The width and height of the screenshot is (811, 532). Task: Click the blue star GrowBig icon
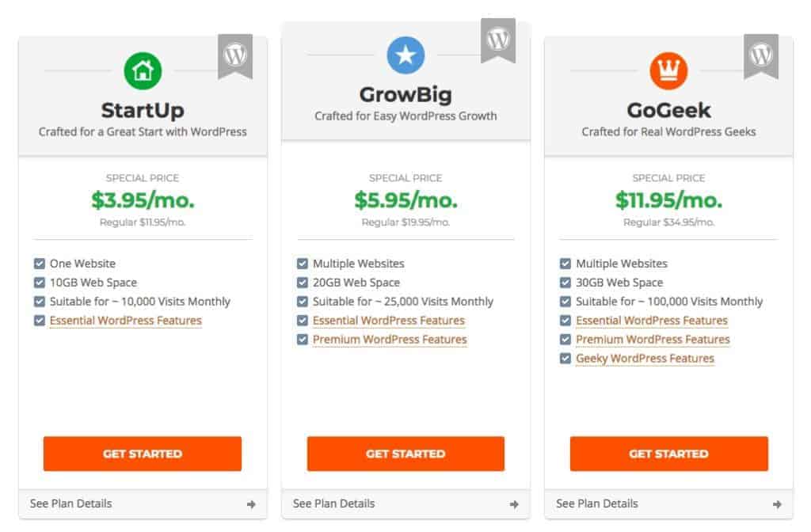(405, 55)
